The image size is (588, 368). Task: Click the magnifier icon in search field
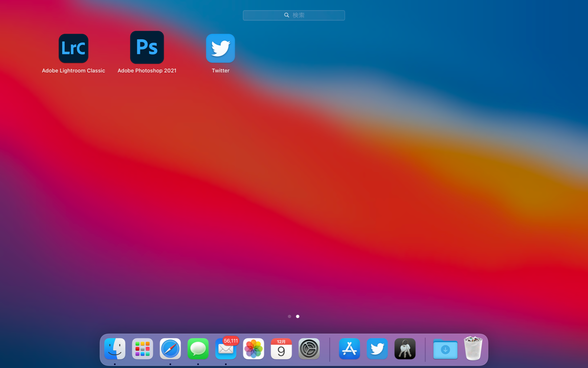click(287, 15)
